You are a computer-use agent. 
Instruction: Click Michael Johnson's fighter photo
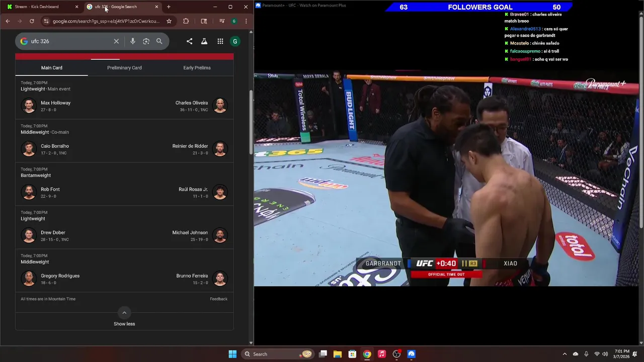(220, 235)
